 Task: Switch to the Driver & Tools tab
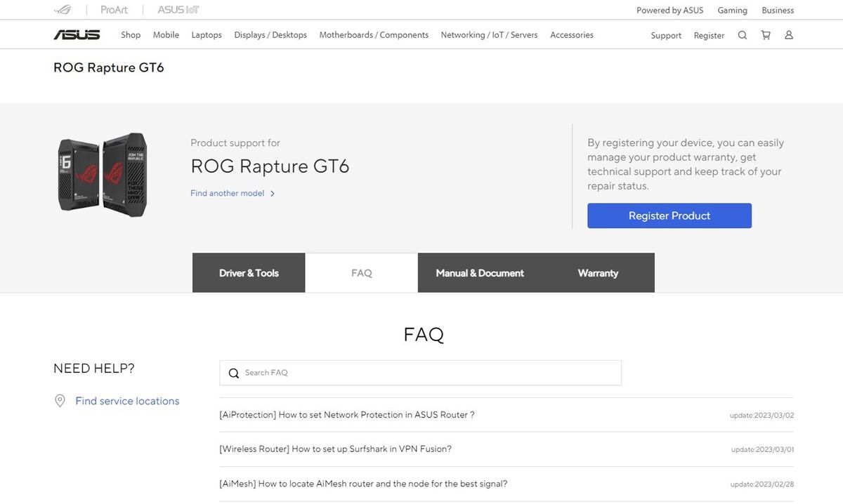pos(248,272)
